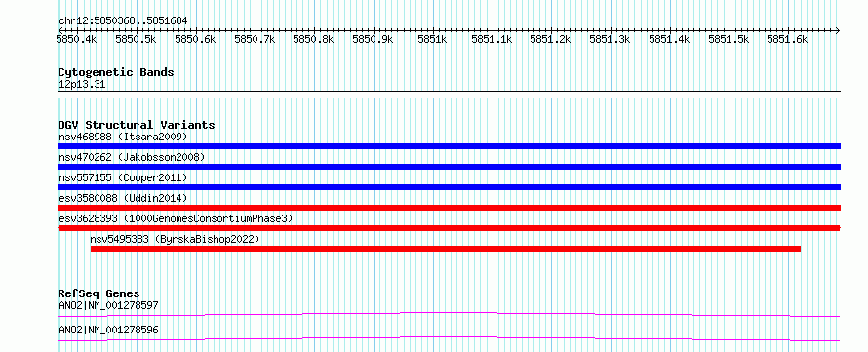Open variant label esv3580088 (Uddin2014)
This screenshot has width=868, height=352.
(x=123, y=198)
